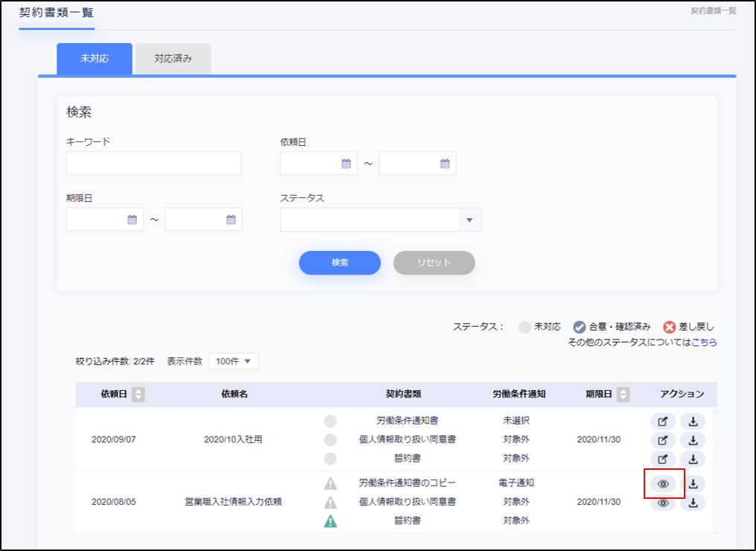View 労働条件通知書のコピー with the eye icon
The image size is (756, 551).
(x=663, y=483)
